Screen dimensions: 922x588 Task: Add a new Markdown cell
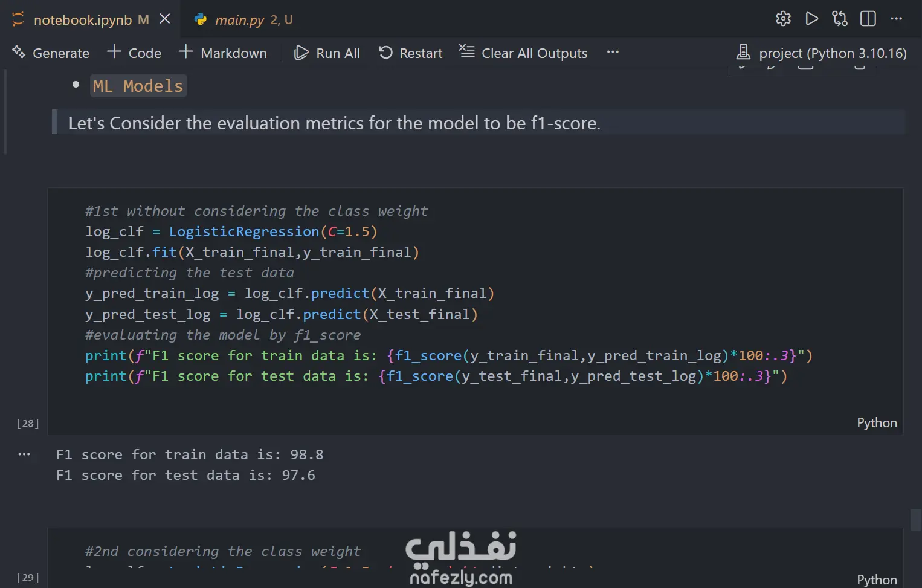[x=223, y=53]
